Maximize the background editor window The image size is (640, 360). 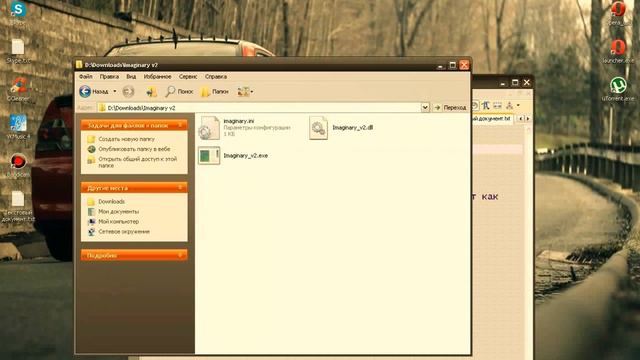515,83
